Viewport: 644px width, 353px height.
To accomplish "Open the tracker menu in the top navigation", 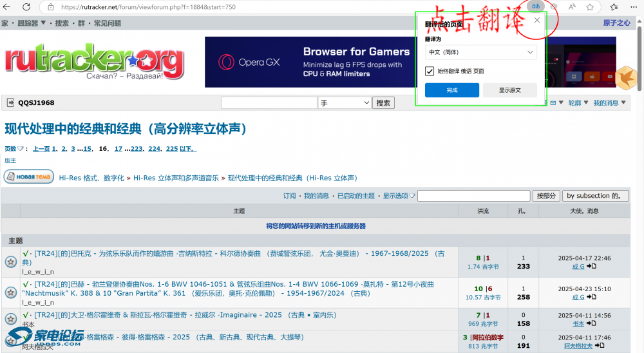I will [x=30, y=23].
